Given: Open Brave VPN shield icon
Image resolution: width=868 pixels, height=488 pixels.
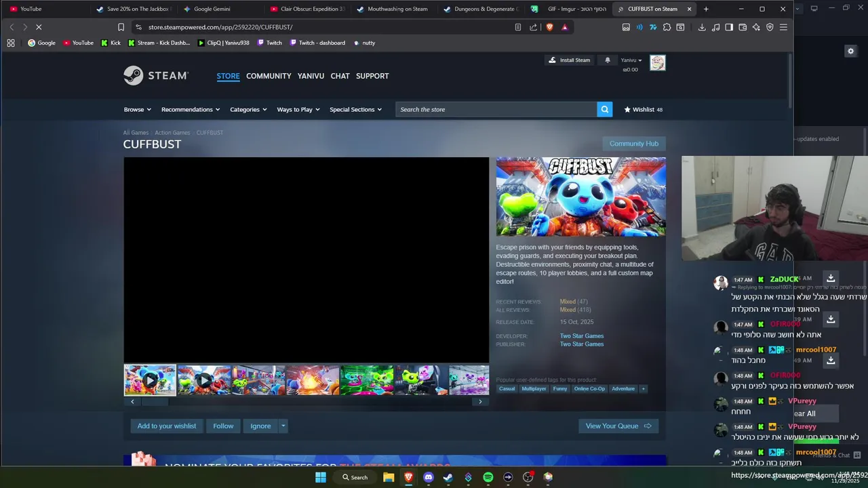Looking at the screenshot, I should point(770,27).
